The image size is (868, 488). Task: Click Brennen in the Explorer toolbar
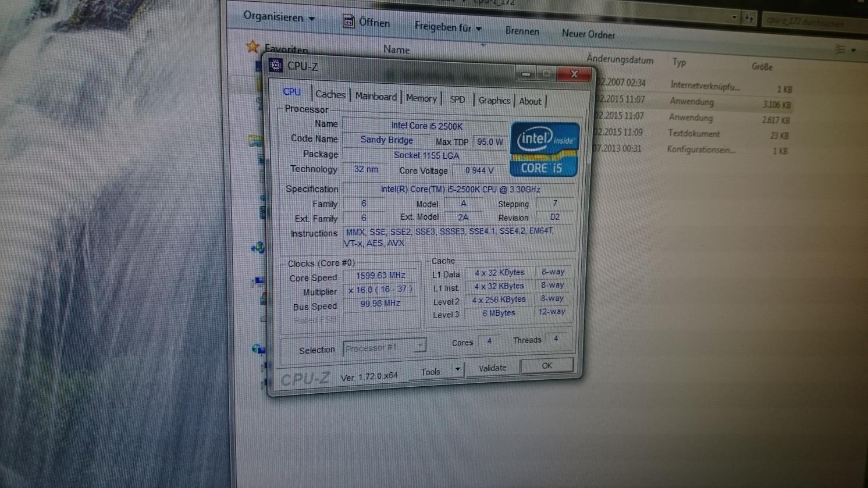[522, 31]
